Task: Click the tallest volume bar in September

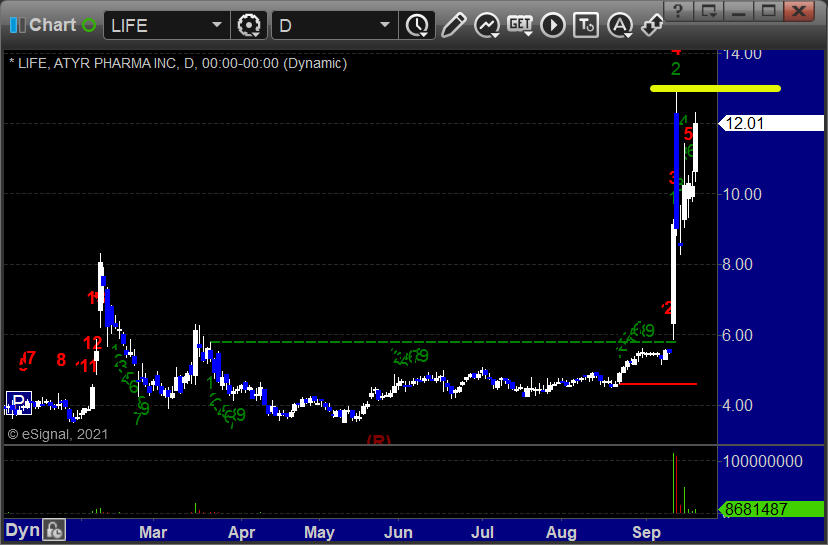Action: click(x=674, y=483)
